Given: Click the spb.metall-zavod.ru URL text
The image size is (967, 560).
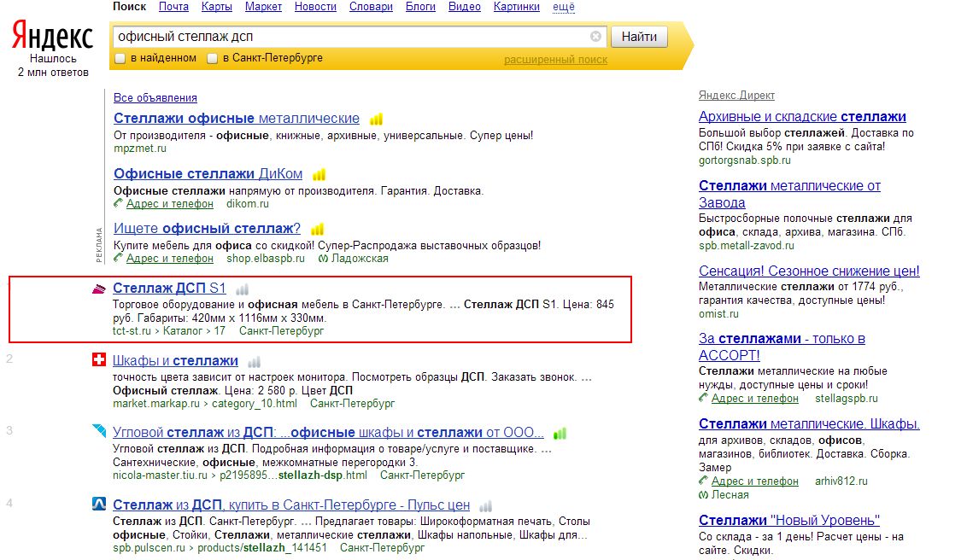Looking at the screenshot, I should click(747, 245).
